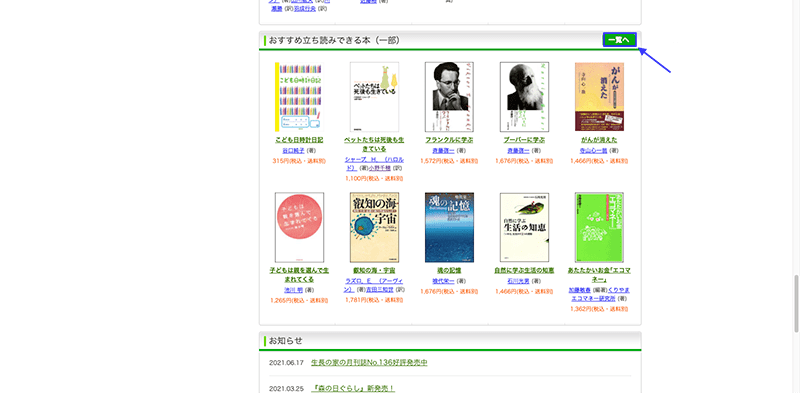
Task: Click the 1,781円 price text
Action: point(374,300)
